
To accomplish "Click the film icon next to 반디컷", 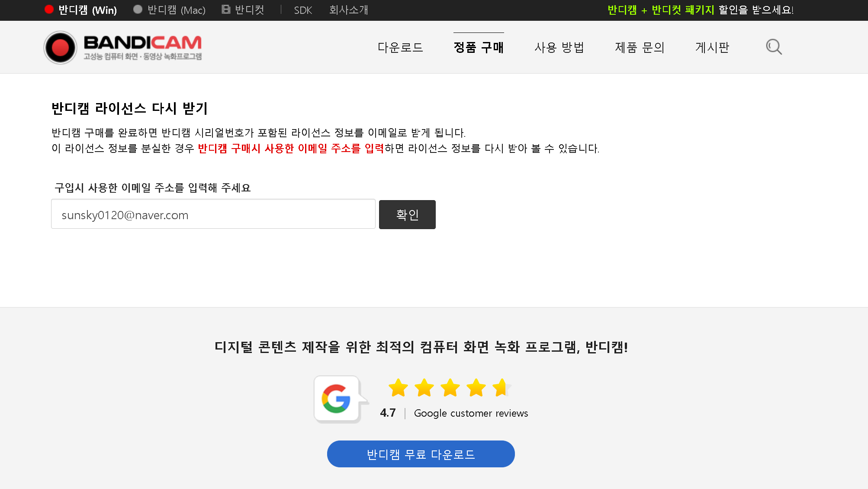I will pyautogui.click(x=226, y=10).
